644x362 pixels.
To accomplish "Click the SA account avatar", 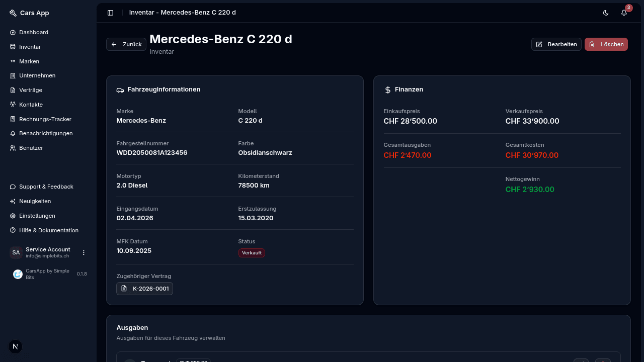I will pos(16,252).
